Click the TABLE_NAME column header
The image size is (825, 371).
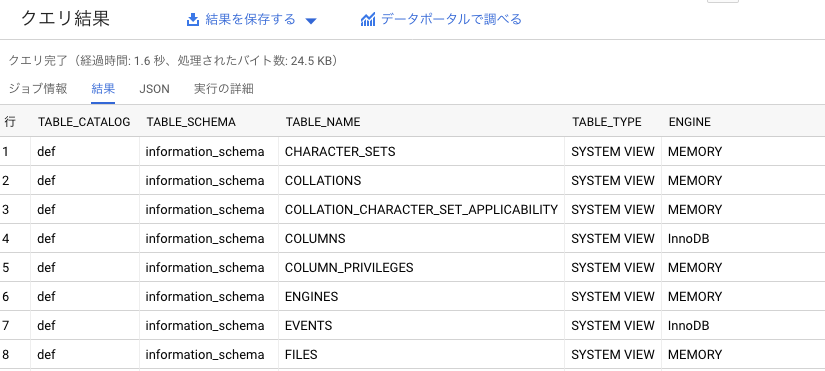(323, 122)
